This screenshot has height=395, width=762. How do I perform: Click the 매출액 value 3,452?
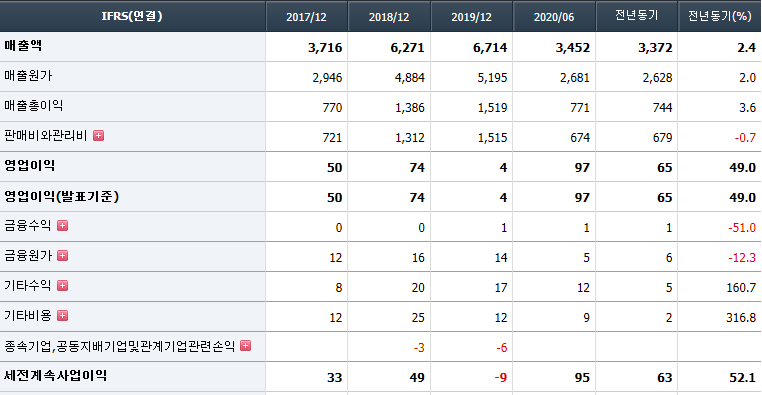point(572,48)
